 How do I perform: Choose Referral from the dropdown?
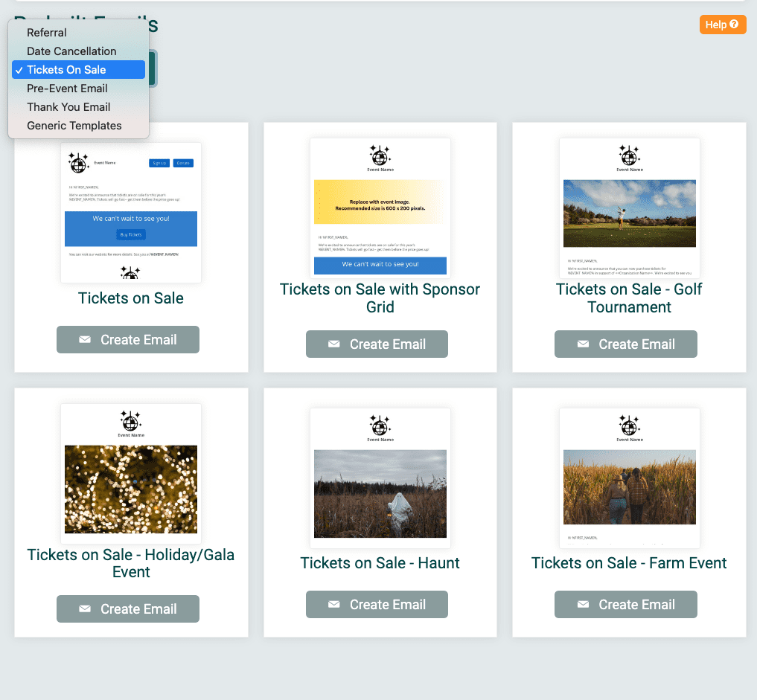tap(47, 32)
